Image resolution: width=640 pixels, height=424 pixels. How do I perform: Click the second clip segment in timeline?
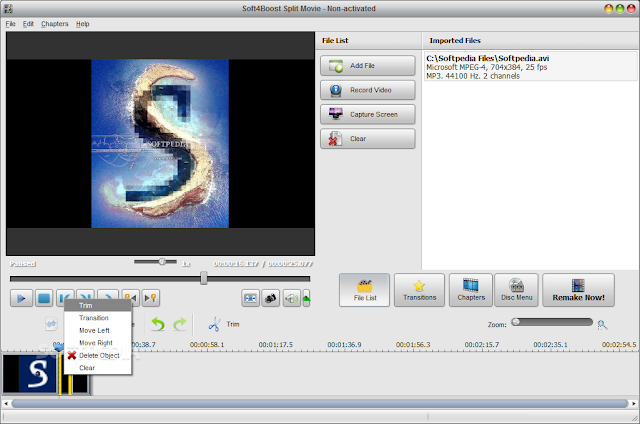pos(65,384)
